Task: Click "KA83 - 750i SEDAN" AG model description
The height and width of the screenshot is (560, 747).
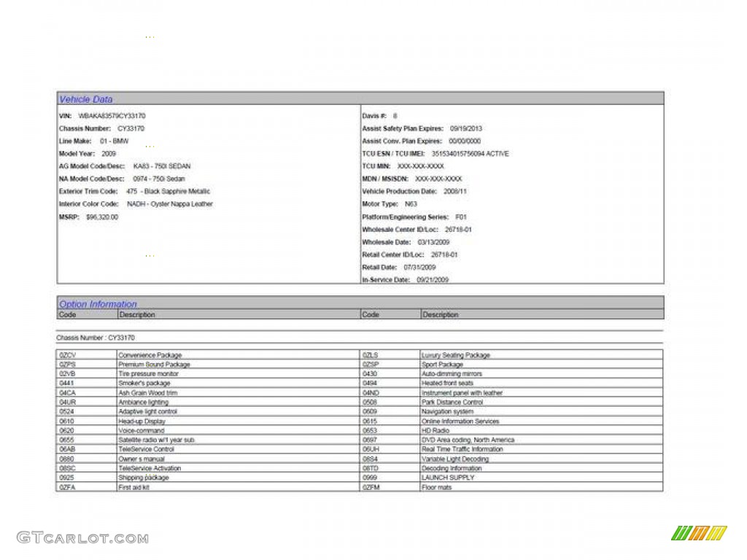Action: (162, 166)
